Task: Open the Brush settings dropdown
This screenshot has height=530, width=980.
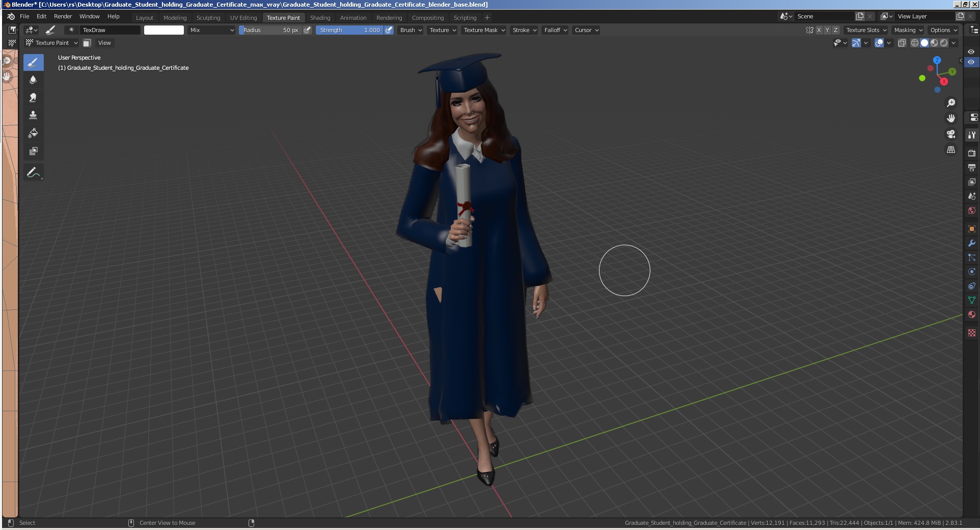Action: (411, 30)
